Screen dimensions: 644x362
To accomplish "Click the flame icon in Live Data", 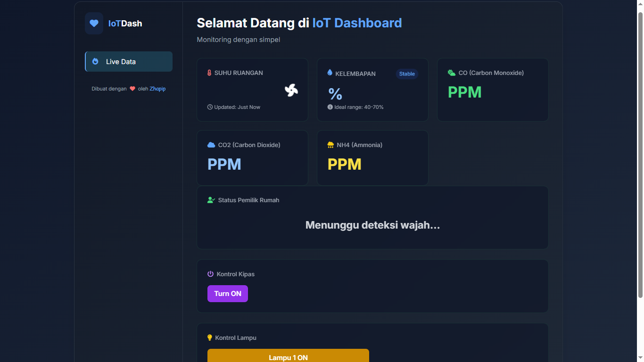I will [95, 61].
